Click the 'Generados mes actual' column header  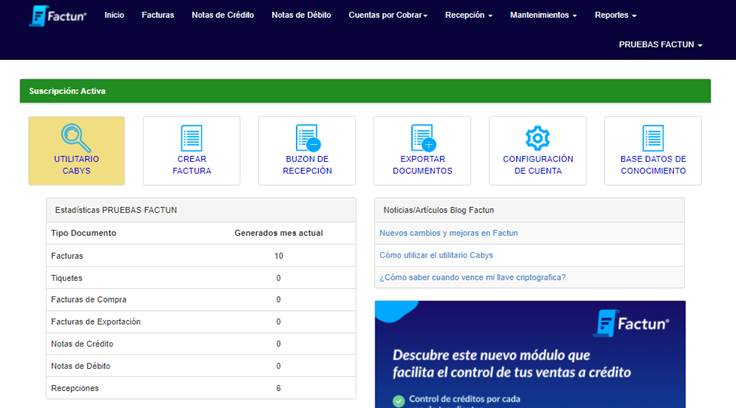pyautogui.click(x=278, y=233)
